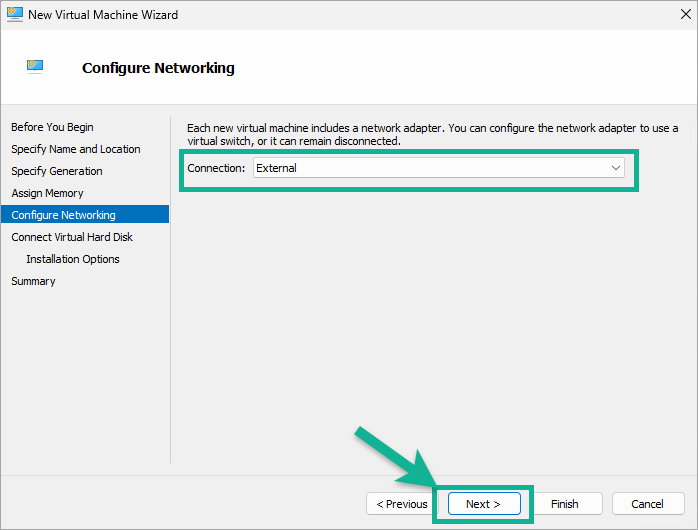Select the highlighted Configure Networking step
Screen dimensions: 698x530
85,214
